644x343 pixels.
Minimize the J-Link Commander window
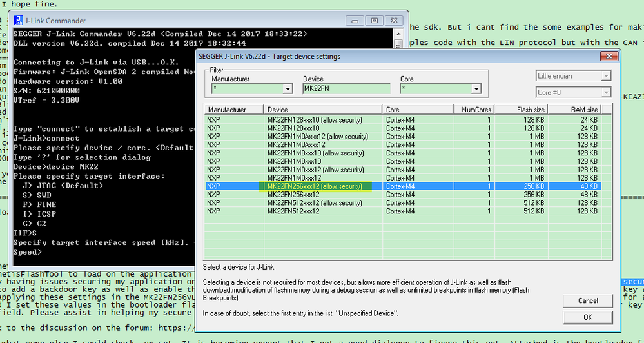355,21
